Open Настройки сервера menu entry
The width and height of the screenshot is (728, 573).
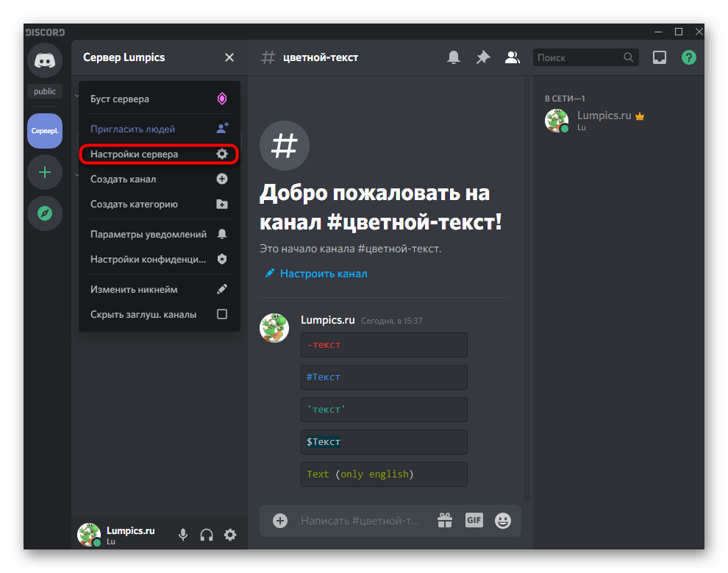tap(160, 154)
